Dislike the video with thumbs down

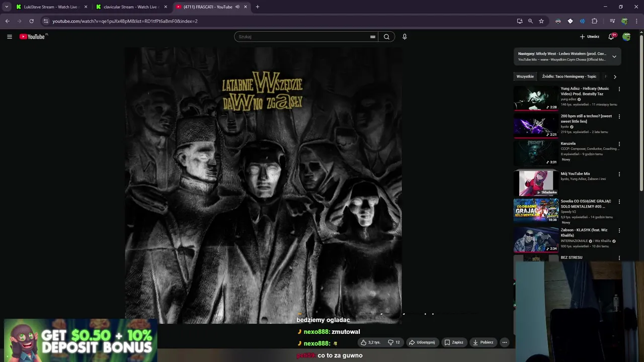point(394,342)
